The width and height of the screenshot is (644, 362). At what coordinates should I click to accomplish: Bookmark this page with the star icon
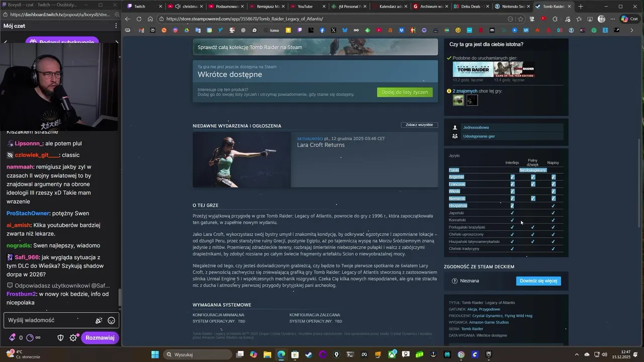[520, 19]
